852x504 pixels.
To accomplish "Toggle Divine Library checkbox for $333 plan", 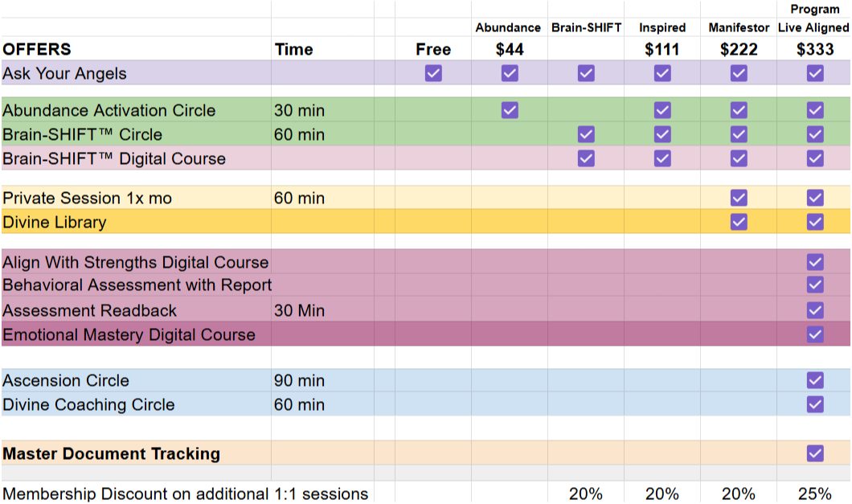I will pos(814,222).
